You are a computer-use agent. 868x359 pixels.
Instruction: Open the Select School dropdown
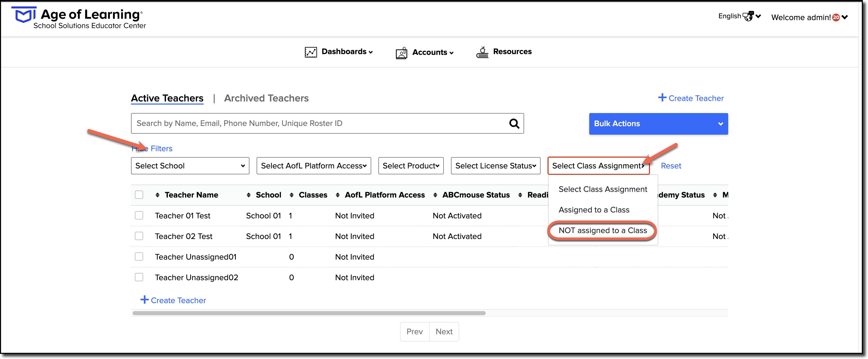click(190, 166)
